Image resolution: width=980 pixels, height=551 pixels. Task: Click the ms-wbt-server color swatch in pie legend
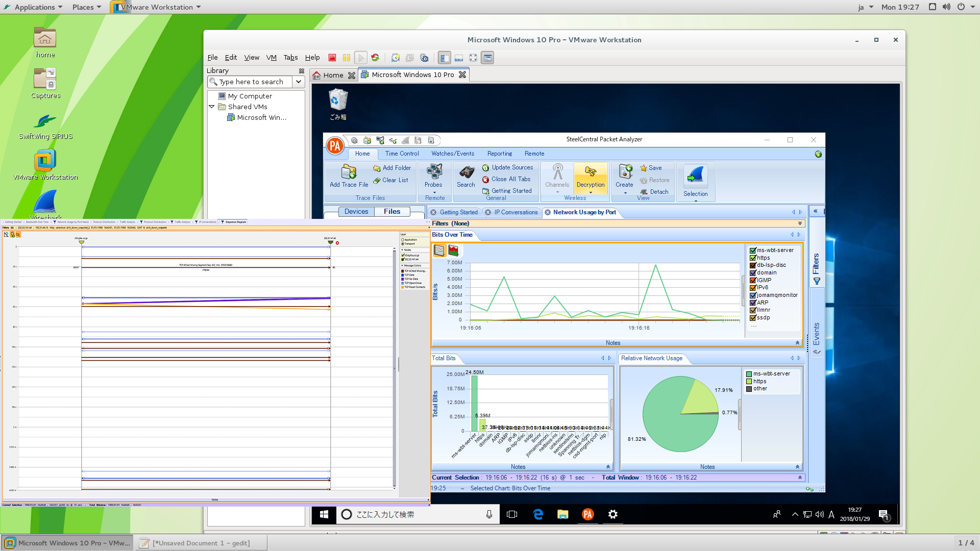tap(749, 374)
